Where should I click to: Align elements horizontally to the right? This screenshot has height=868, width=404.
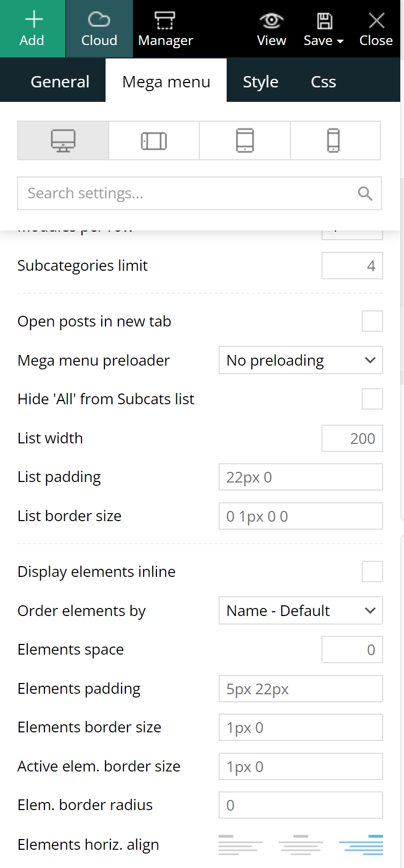point(361,844)
